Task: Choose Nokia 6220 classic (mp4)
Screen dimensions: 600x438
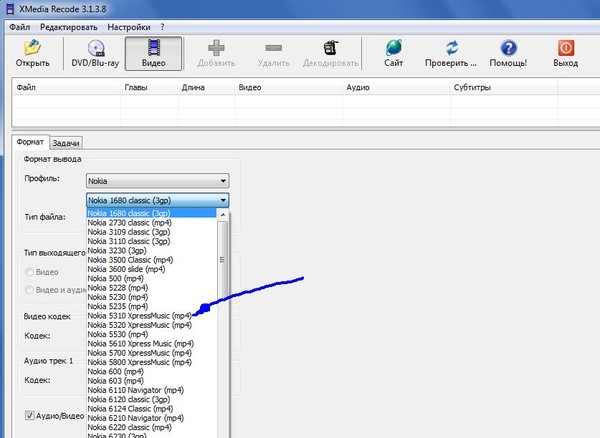Action: (x=152, y=427)
